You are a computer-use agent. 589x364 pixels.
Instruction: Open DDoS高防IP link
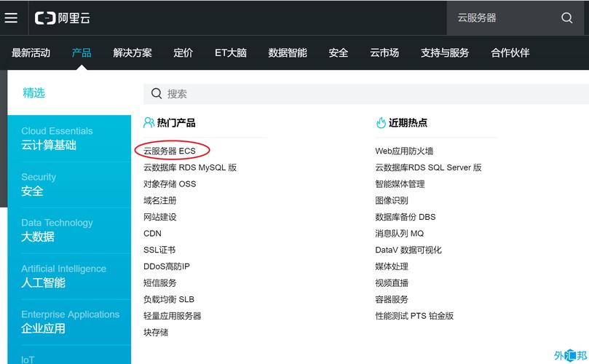(x=167, y=266)
